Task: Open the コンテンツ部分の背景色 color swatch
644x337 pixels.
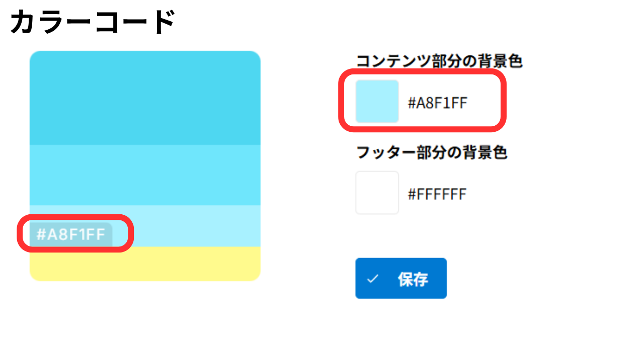Action: coord(377,101)
